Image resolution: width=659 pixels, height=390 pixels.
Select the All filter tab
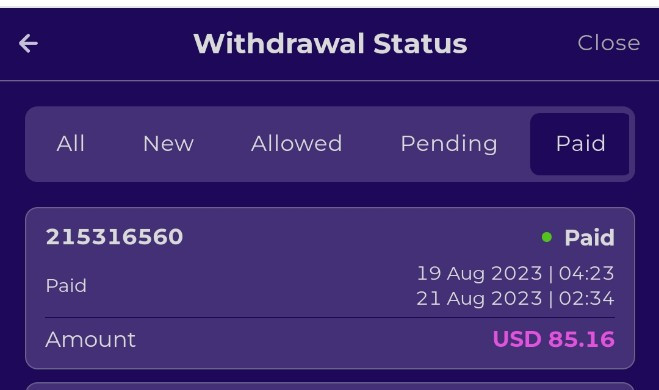coord(71,144)
